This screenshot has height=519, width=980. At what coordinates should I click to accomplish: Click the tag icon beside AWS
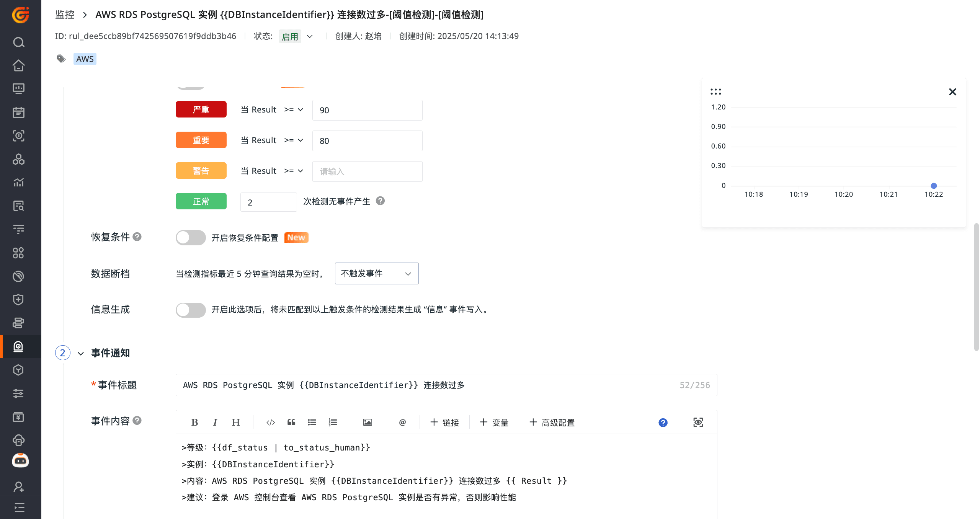[x=61, y=59]
